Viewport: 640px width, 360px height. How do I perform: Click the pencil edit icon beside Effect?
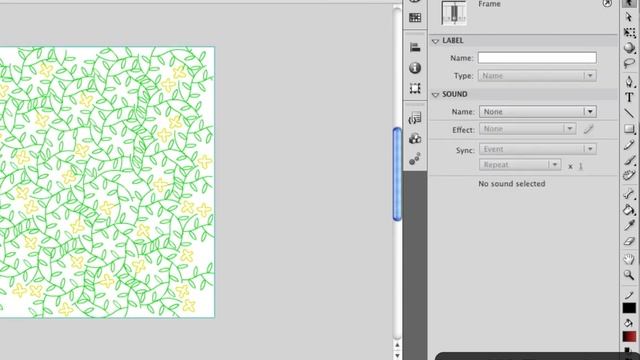588,129
